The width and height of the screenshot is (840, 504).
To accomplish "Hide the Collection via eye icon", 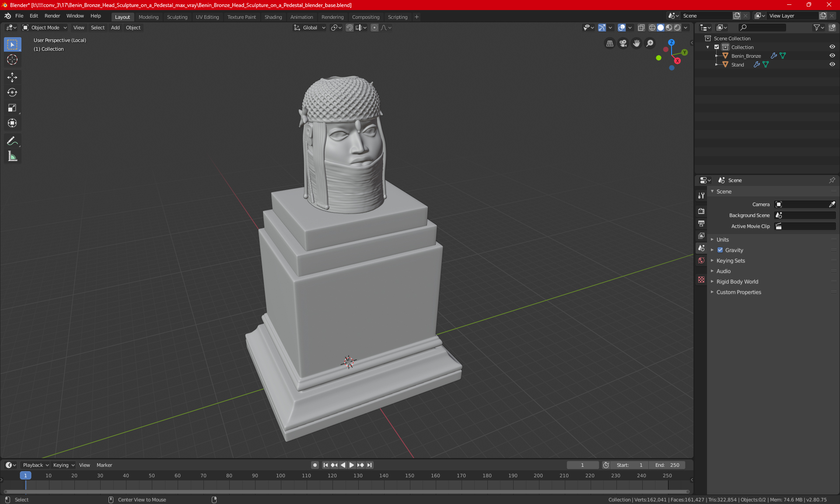I will (x=832, y=47).
